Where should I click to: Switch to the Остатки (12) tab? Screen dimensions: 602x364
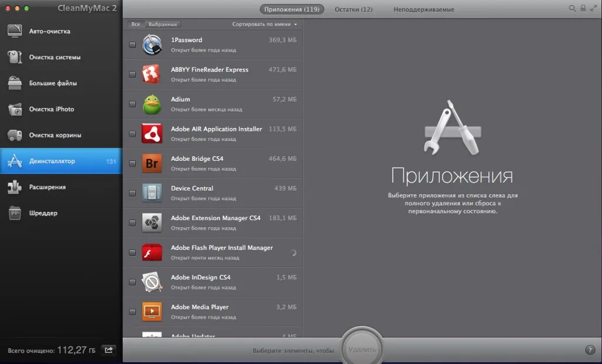[353, 9]
